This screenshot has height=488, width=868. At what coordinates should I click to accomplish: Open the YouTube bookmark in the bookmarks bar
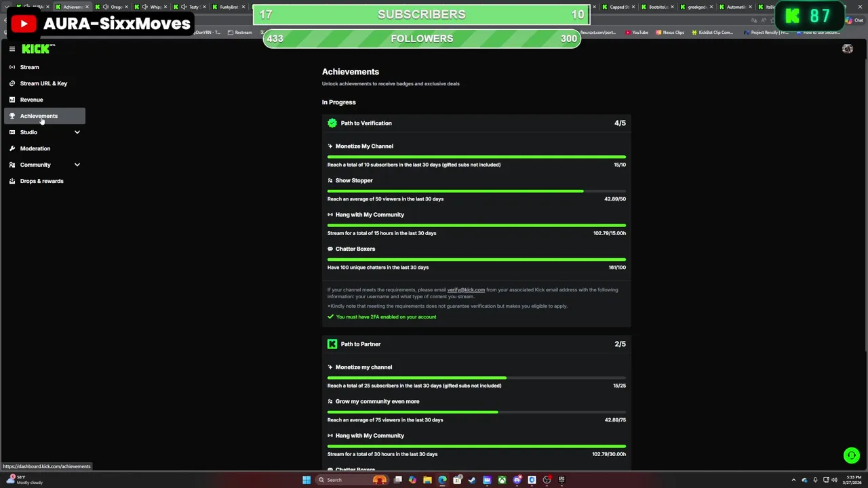pos(637,33)
